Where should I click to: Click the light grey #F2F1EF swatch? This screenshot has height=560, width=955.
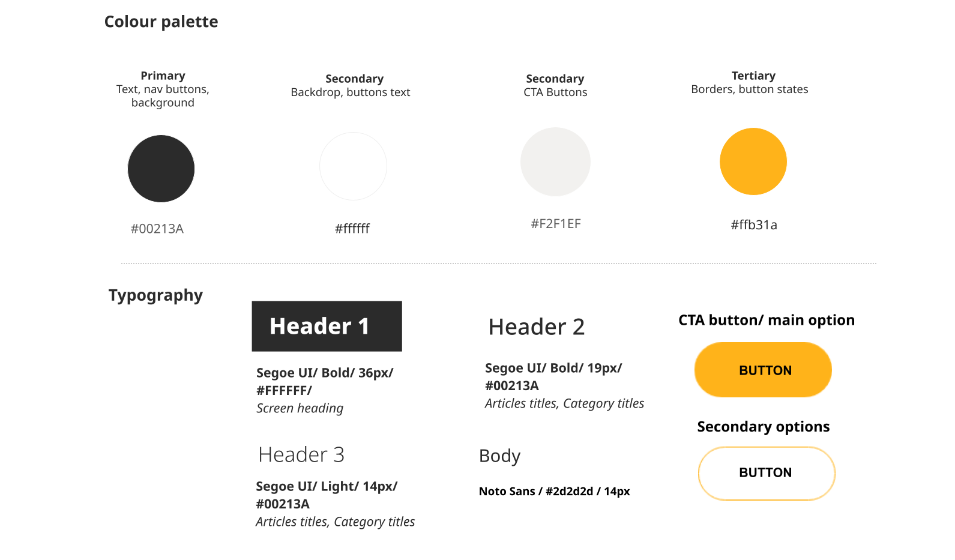pyautogui.click(x=555, y=161)
